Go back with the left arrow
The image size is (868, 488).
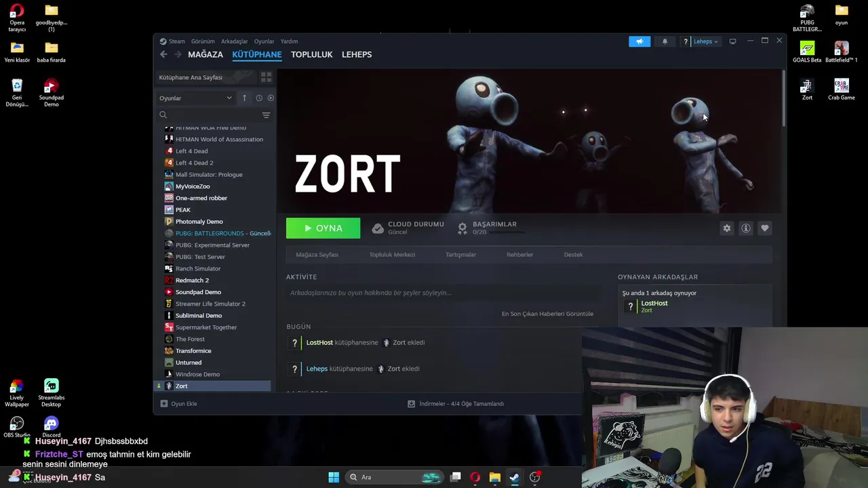(163, 54)
